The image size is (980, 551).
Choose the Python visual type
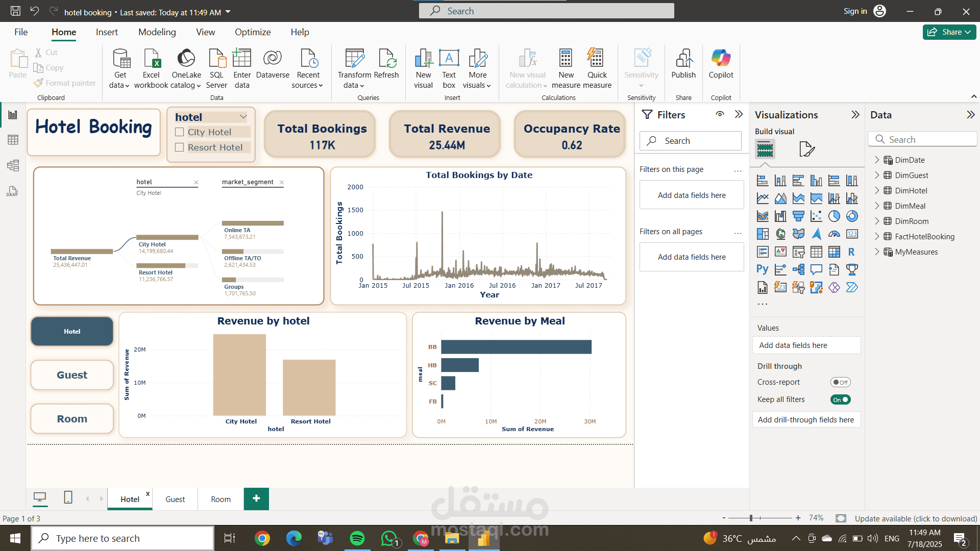point(763,269)
